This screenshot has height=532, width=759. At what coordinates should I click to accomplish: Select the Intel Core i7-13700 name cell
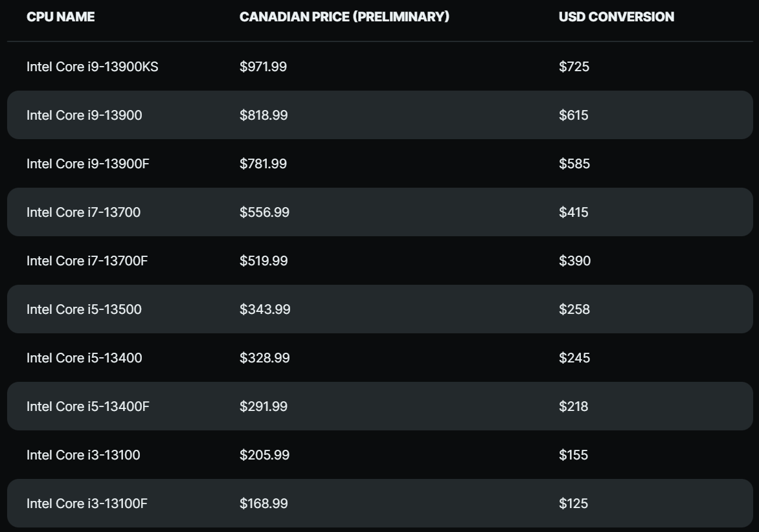coord(83,212)
